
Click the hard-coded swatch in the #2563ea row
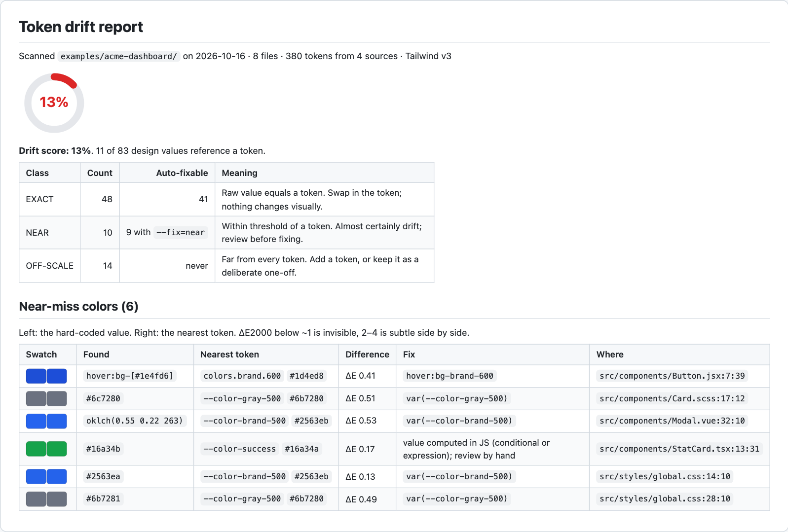[36, 477]
